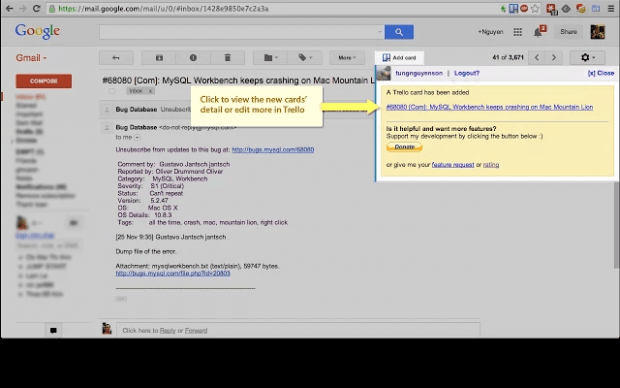
Task: Open the rating link
Action: 491,165
